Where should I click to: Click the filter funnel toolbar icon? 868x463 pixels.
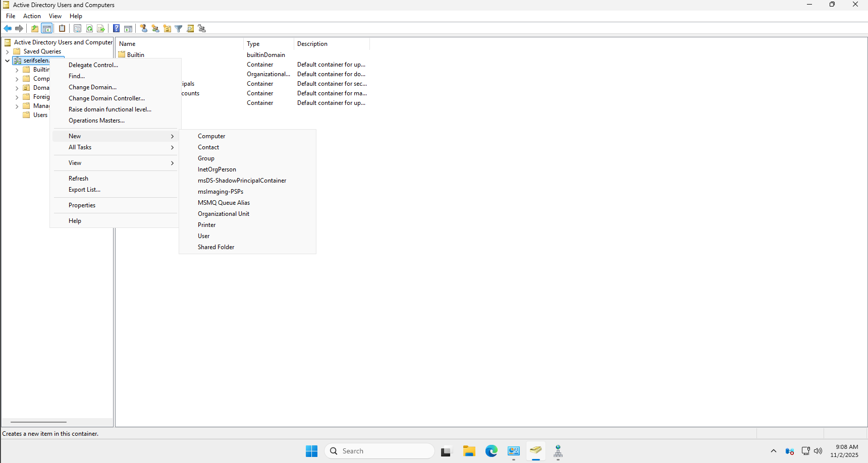(179, 28)
